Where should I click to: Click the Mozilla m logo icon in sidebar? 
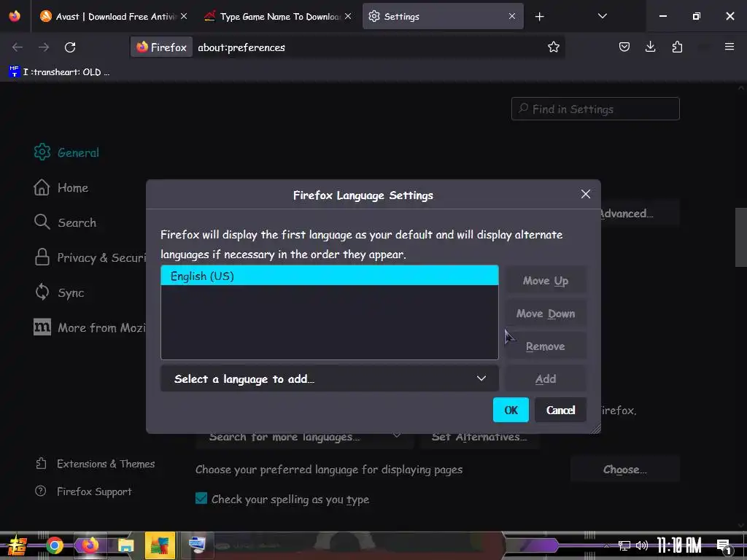(42, 327)
